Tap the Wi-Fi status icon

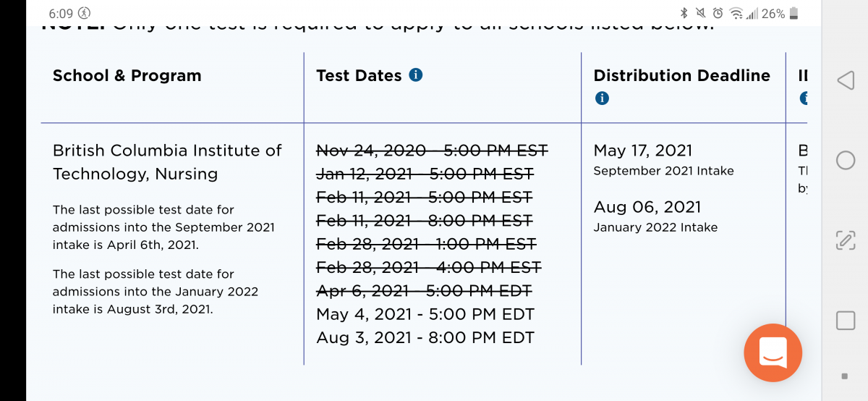click(736, 13)
